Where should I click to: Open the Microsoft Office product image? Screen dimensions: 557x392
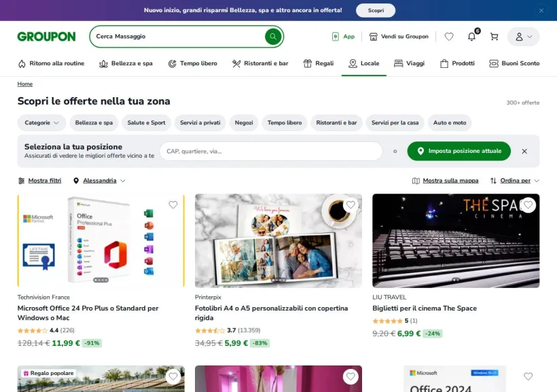point(101,240)
